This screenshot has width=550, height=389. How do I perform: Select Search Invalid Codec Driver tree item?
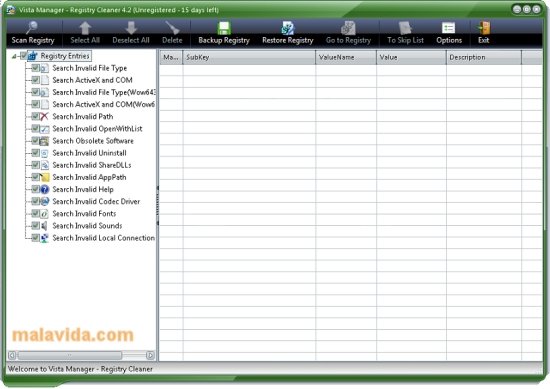point(96,201)
